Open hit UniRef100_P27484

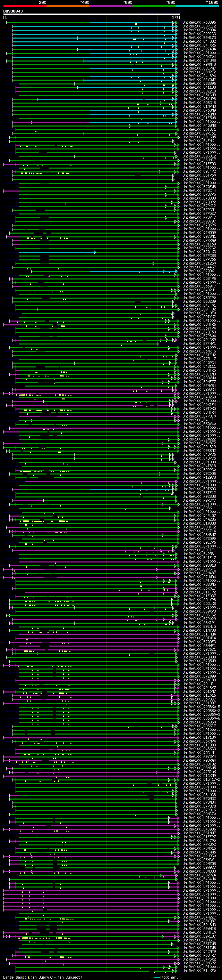[x=199, y=49]
